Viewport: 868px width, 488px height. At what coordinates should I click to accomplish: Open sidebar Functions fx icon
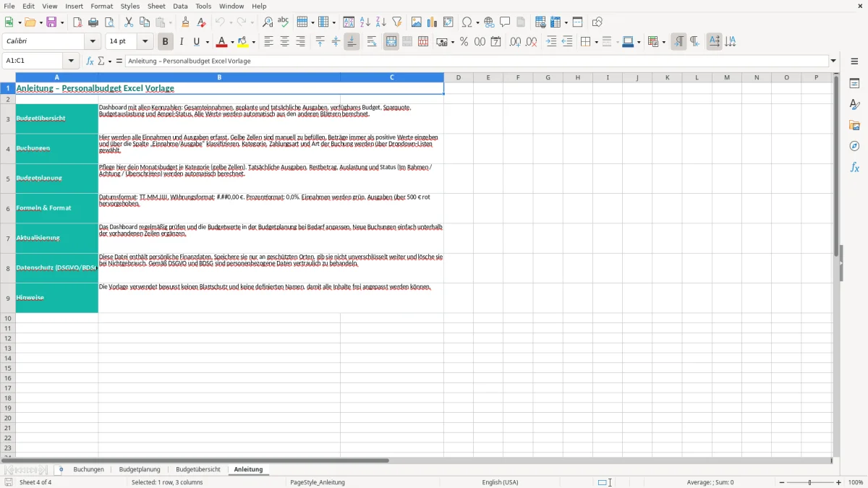[854, 168]
